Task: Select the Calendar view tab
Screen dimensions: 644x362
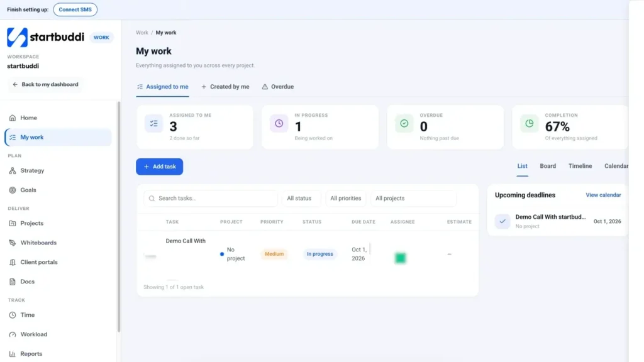Action: coord(616,166)
